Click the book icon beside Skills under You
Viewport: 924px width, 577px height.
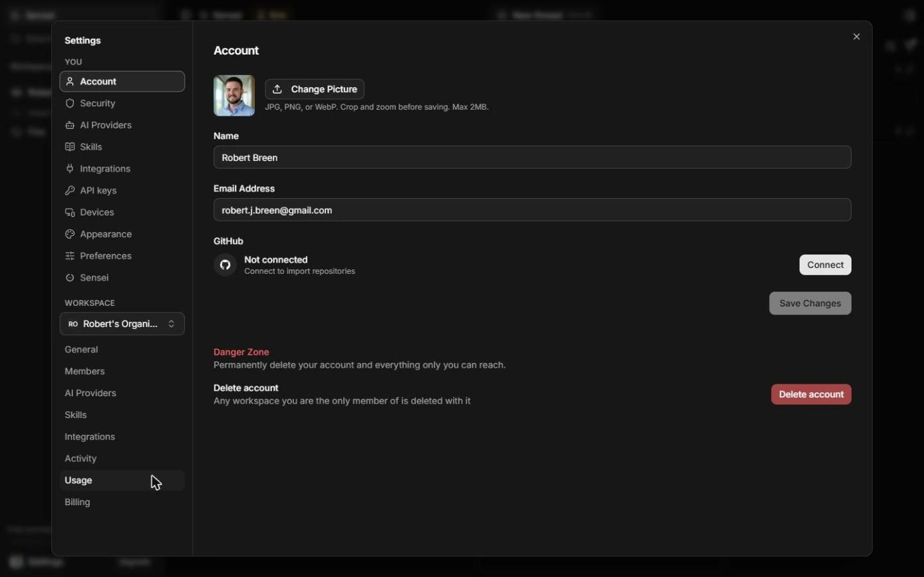click(69, 147)
